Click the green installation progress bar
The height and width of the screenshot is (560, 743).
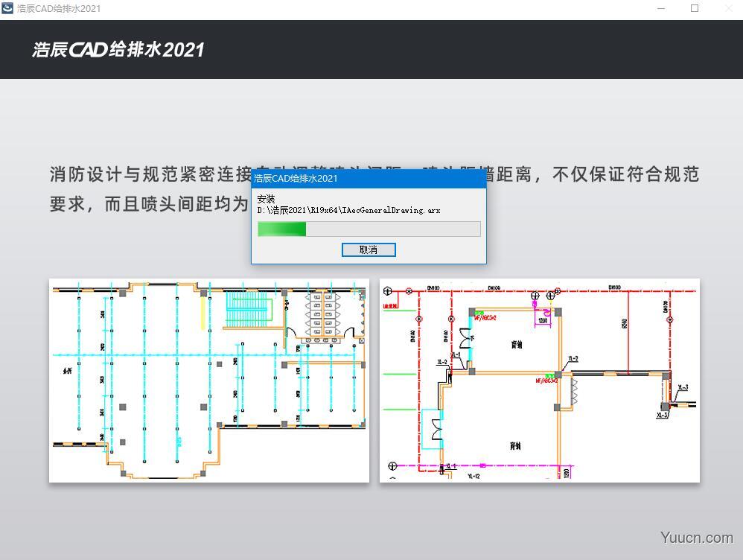(x=369, y=229)
